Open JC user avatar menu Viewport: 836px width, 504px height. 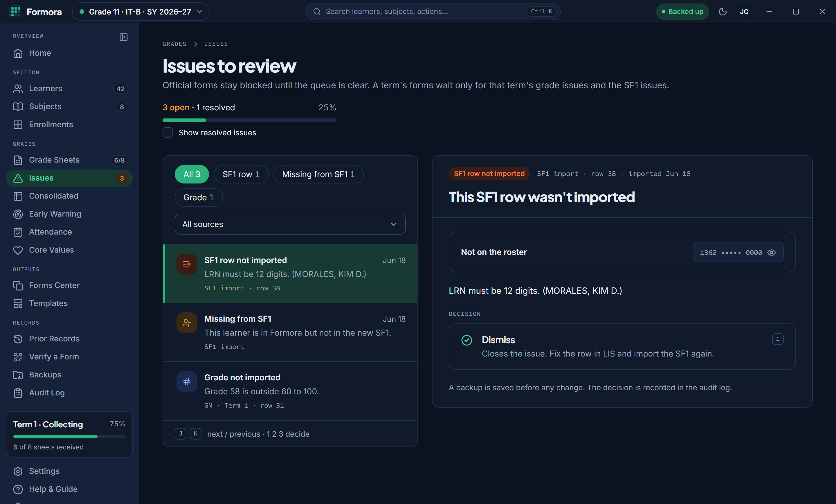coord(744,12)
